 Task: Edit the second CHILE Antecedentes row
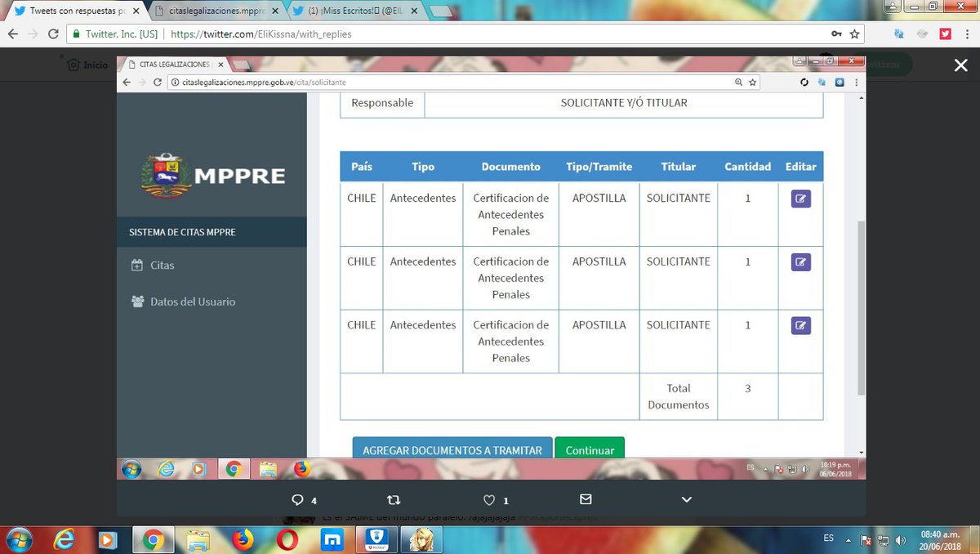pos(800,262)
